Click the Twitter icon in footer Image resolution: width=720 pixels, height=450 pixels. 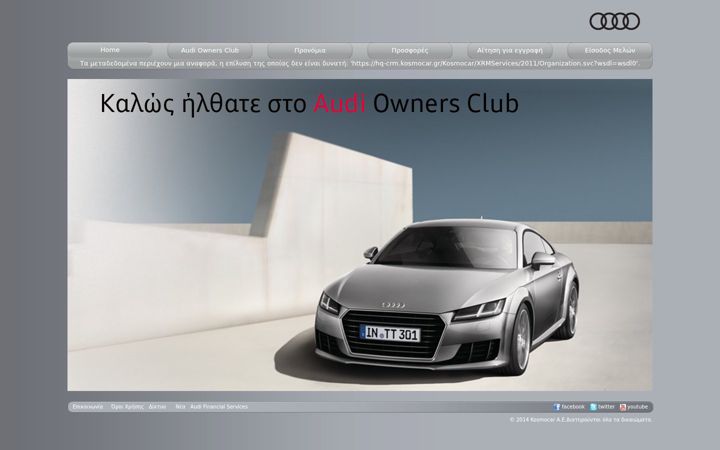(x=593, y=407)
